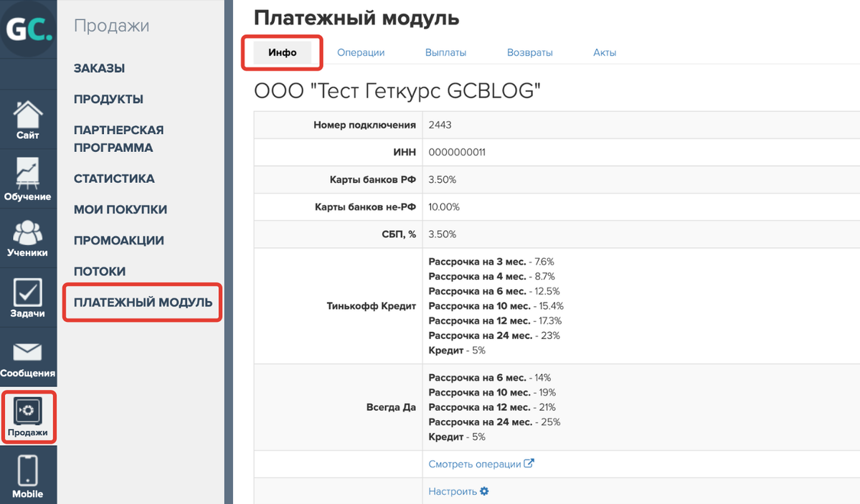This screenshot has height=504, width=860.
Task: Click Тинькофф Рассрочка на 3 мес. - 7.6%
Action: 491,262
